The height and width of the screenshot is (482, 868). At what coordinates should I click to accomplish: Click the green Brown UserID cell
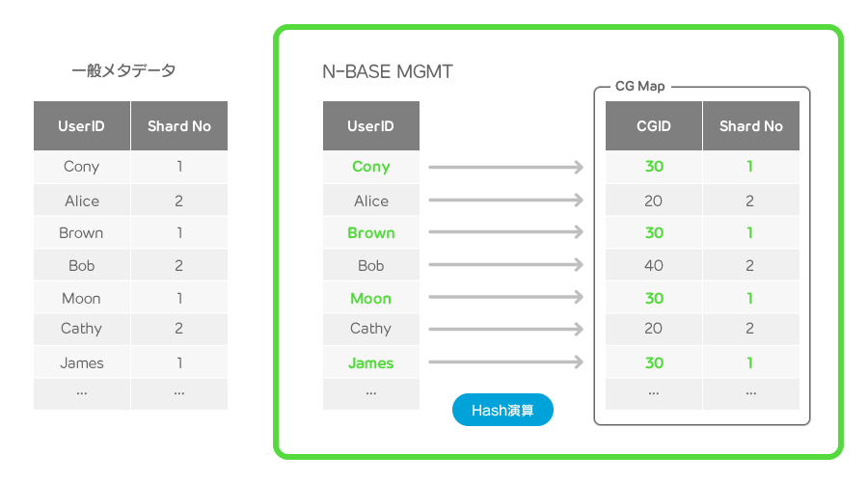[371, 232]
